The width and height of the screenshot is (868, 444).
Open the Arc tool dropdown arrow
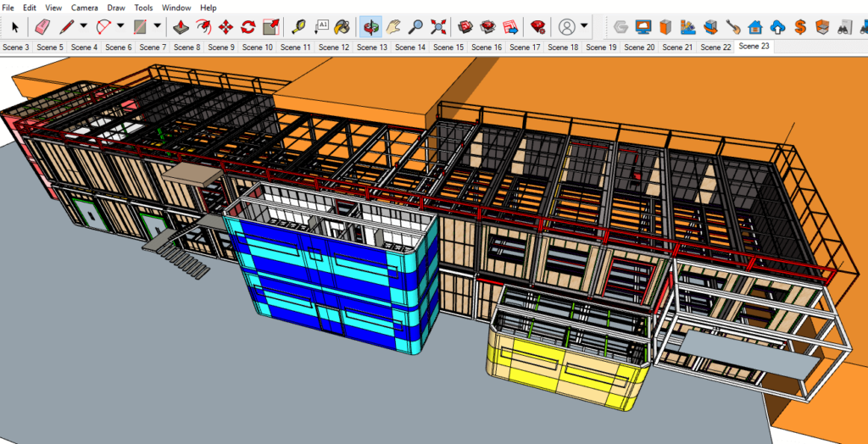tap(120, 26)
